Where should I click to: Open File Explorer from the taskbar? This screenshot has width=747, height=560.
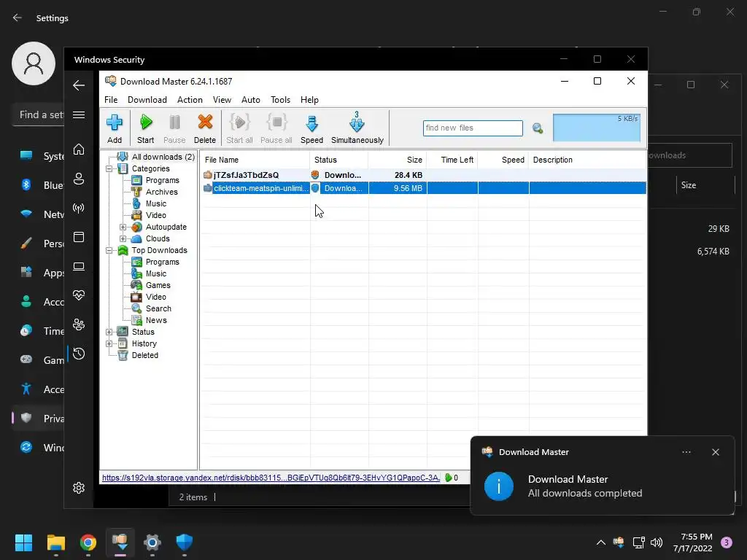(55, 542)
